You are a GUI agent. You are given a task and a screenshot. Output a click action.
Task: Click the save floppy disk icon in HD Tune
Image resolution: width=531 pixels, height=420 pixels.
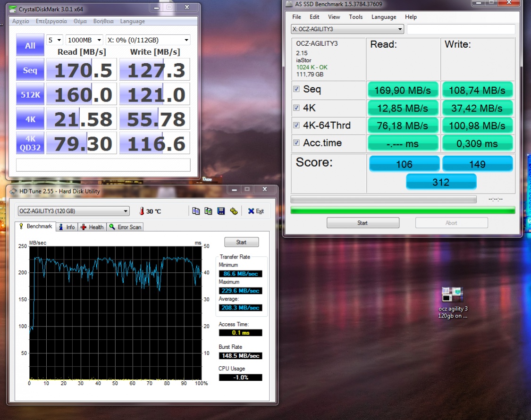(x=221, y=211)
